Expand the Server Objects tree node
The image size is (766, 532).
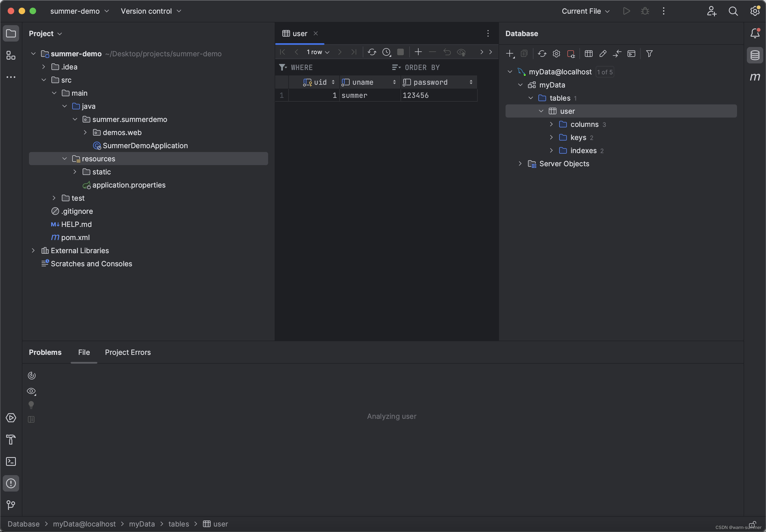pyautogui.click(x=520, y=163)
